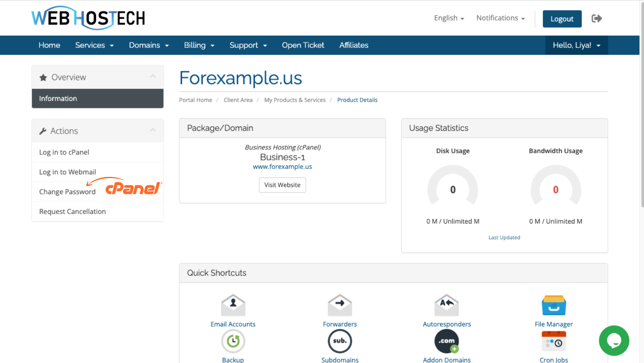Expand the Billing menu

199,45
